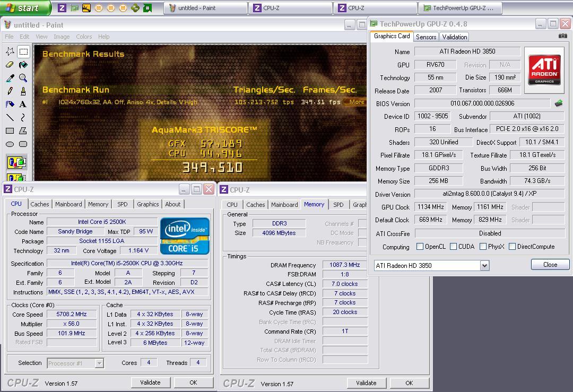Click the GPU Clock value 1134 MHz

coord(431,207)
